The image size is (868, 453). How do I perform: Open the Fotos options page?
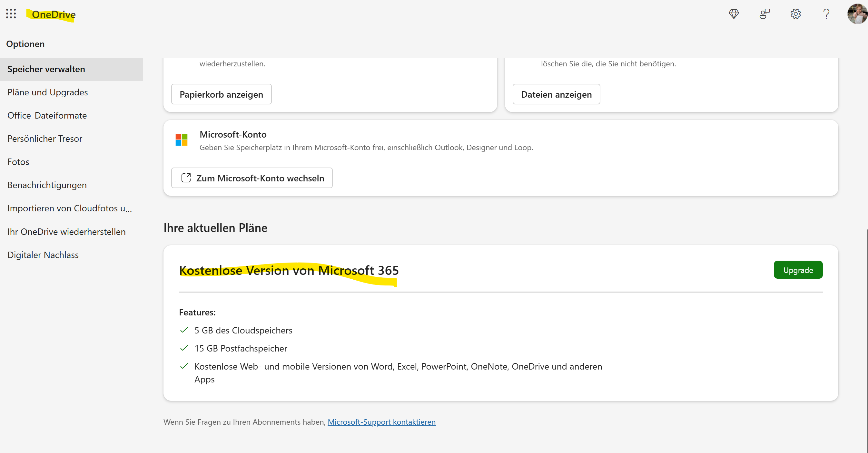click(x=72, y=162)
